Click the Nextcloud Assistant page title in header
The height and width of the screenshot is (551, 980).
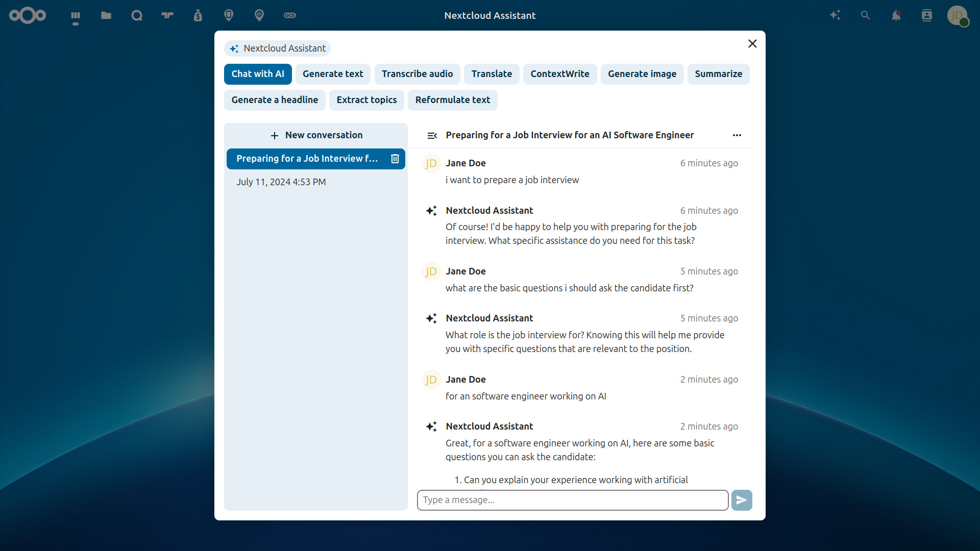490,15
